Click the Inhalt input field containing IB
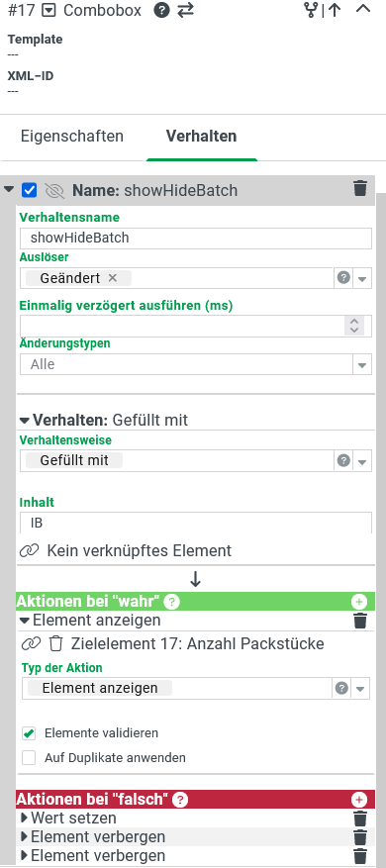Screen dimensions: 386x868 [196, 523]
